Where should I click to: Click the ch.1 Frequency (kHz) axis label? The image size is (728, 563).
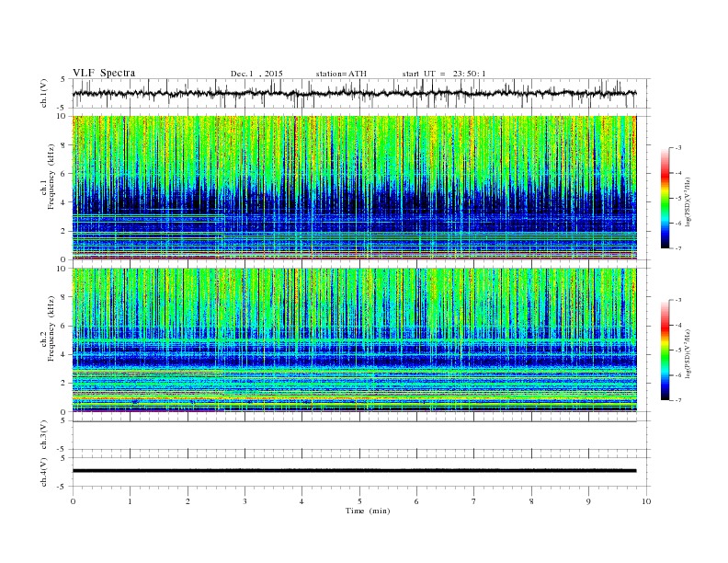point(48,177)
